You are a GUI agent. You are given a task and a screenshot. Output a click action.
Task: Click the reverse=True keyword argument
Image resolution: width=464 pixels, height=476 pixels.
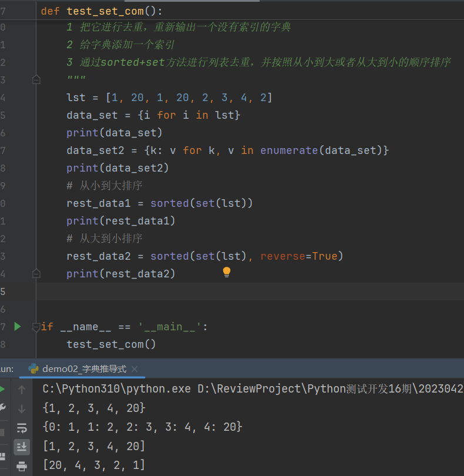point(299,256)
